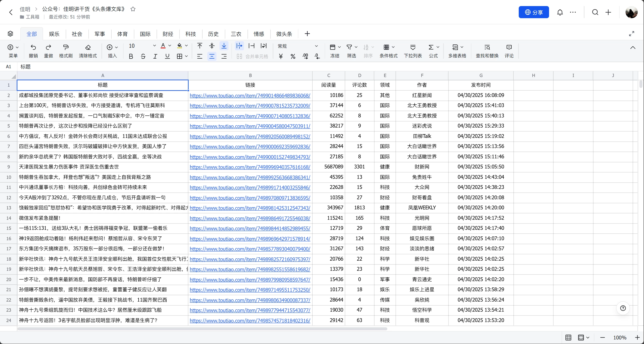Open the 工具箱 folder breadcrumb
This screenshot has height=344, width=644.
click(30, 17)
